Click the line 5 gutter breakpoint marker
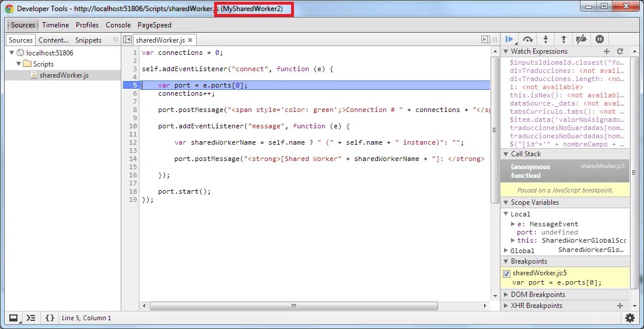The height and width of the screenshot is (329, 644). pos(131,85)
